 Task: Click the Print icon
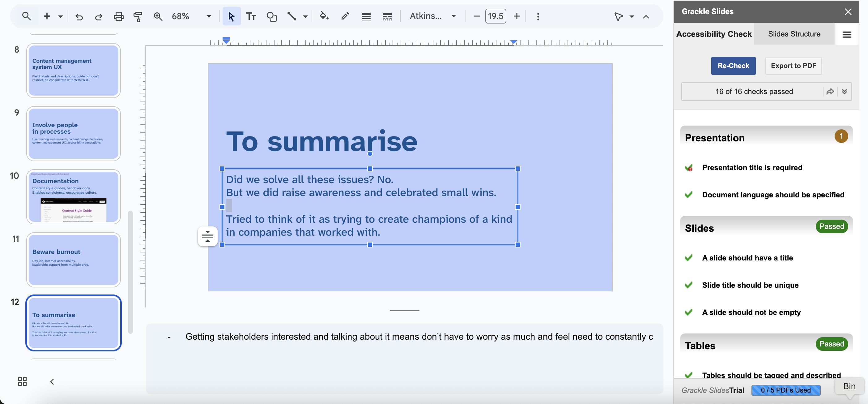pyautogui.click(x=118, y=16)
